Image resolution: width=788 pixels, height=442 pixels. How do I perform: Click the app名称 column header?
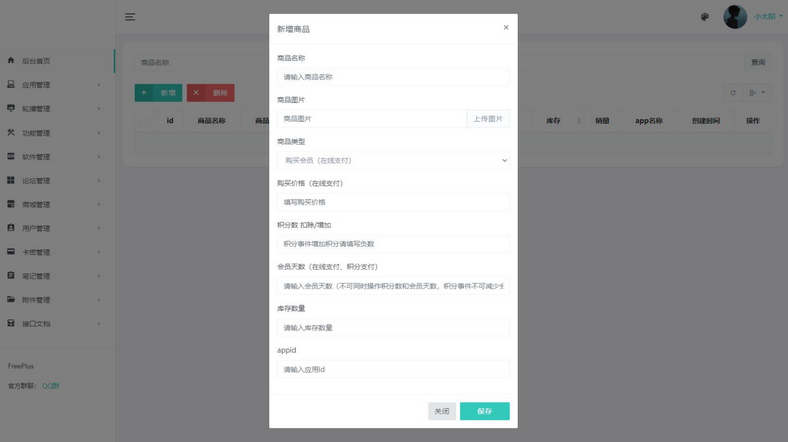(x=649, y=121)
